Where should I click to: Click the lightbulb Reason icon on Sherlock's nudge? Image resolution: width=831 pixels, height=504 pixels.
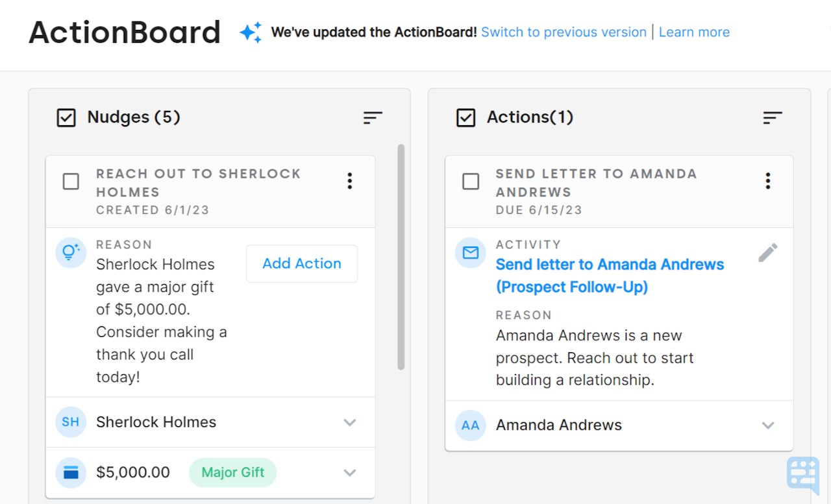coord(70,253)
